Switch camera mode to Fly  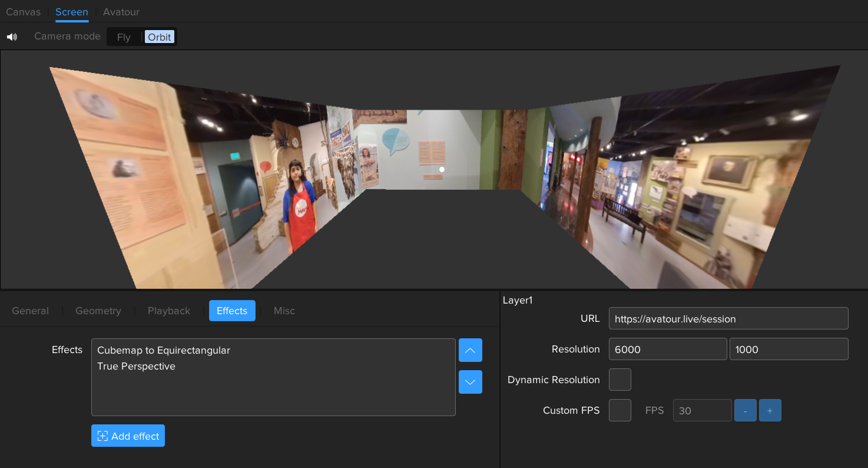click(124, 37)
